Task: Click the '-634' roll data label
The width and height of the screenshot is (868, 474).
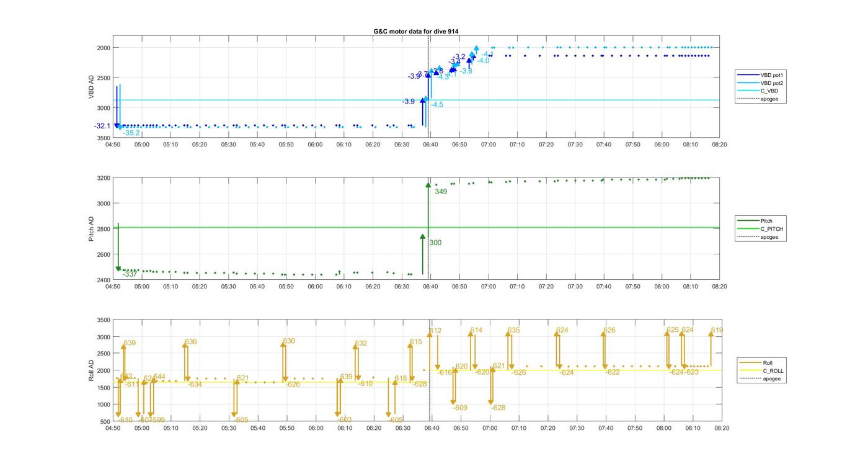Action: click(x=195, y=384)
